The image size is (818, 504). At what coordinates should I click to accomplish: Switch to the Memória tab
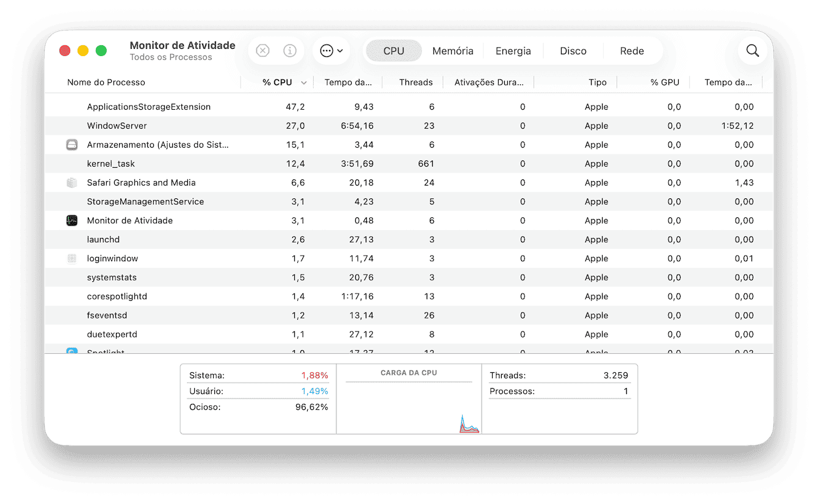coord(453,51)
